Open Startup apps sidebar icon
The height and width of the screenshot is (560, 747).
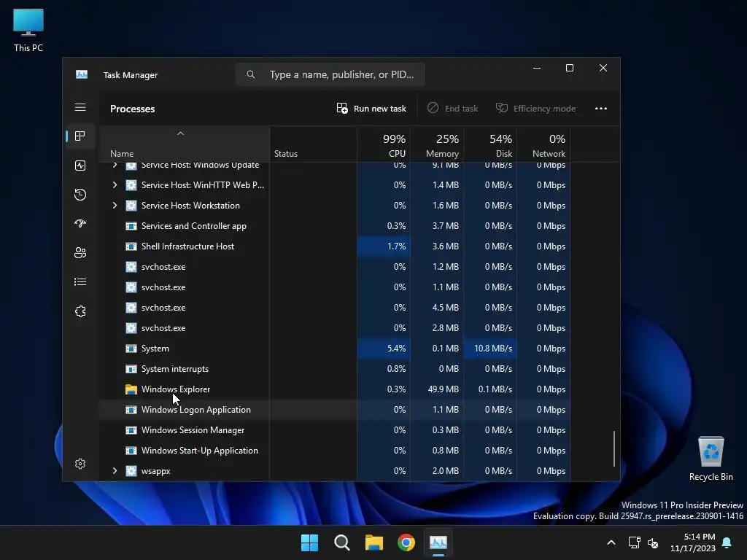tap(80, 223)
